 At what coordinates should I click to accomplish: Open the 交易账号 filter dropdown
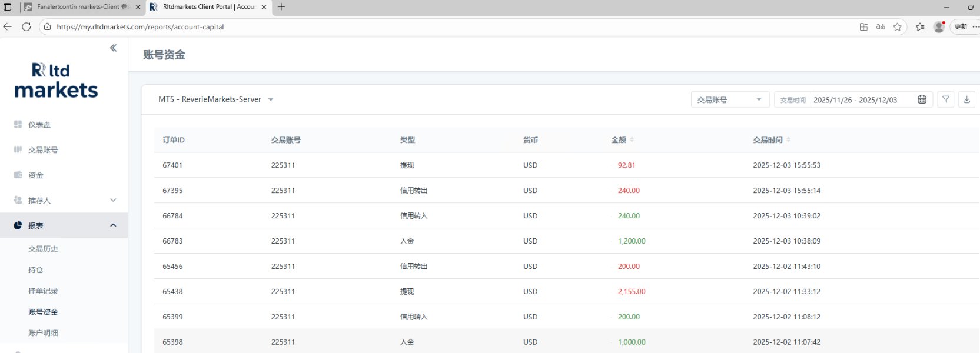point(729,99)
